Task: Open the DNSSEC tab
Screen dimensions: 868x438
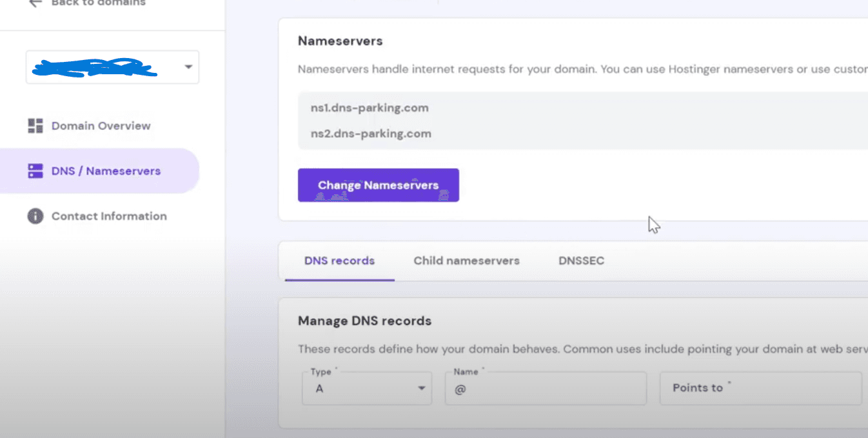Action: pyautogui.click(x=581, y=261)
